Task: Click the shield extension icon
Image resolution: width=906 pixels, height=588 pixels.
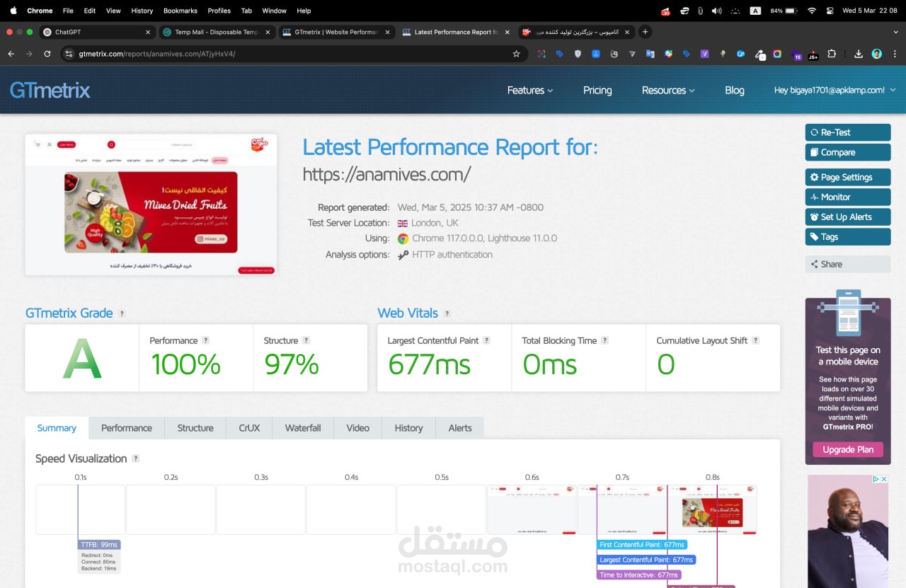Action: tap(578, 54)
